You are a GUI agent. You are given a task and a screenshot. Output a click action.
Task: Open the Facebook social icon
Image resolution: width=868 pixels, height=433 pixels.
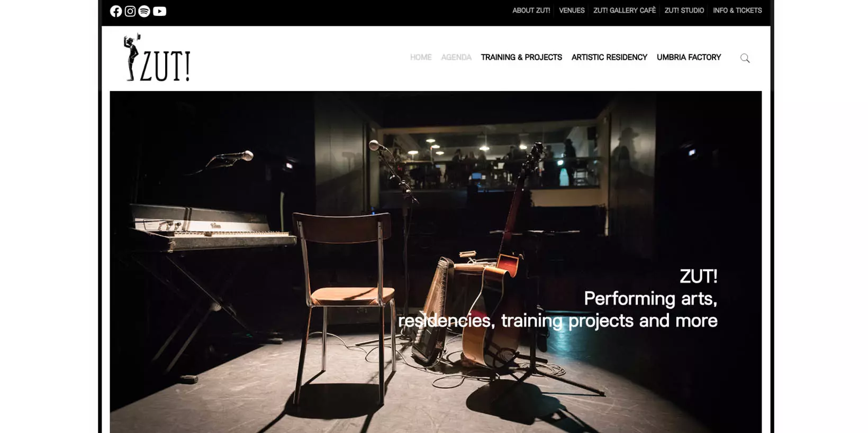click(x=116, y=11)
